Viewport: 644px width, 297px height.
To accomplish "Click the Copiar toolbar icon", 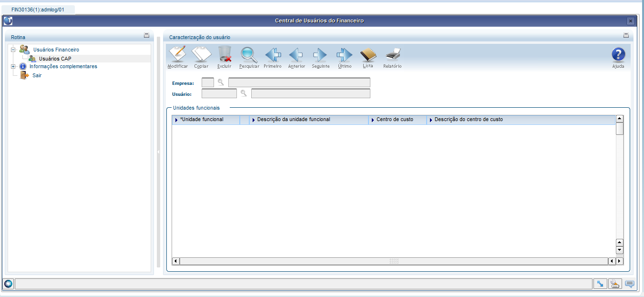I will click(x=201, y=54).
